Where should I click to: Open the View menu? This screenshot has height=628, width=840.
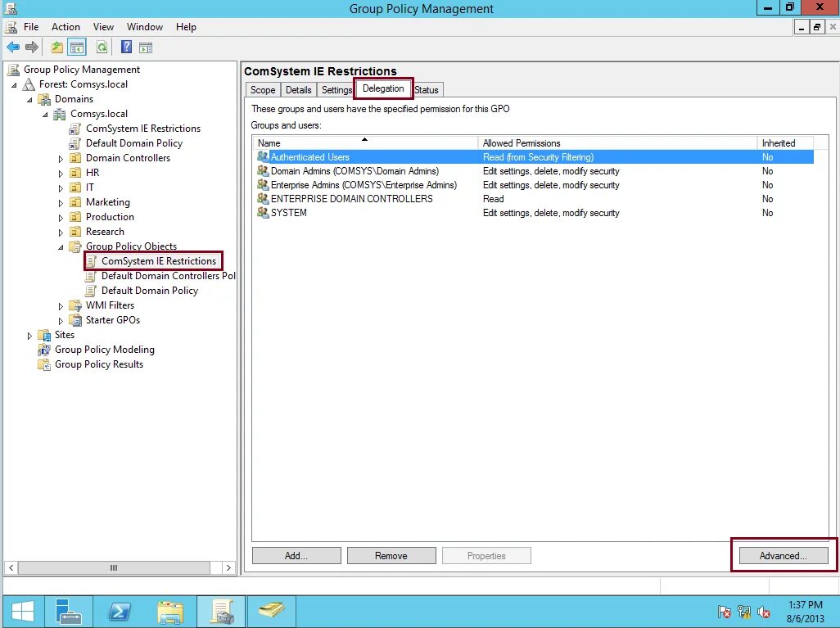point(103,27)
